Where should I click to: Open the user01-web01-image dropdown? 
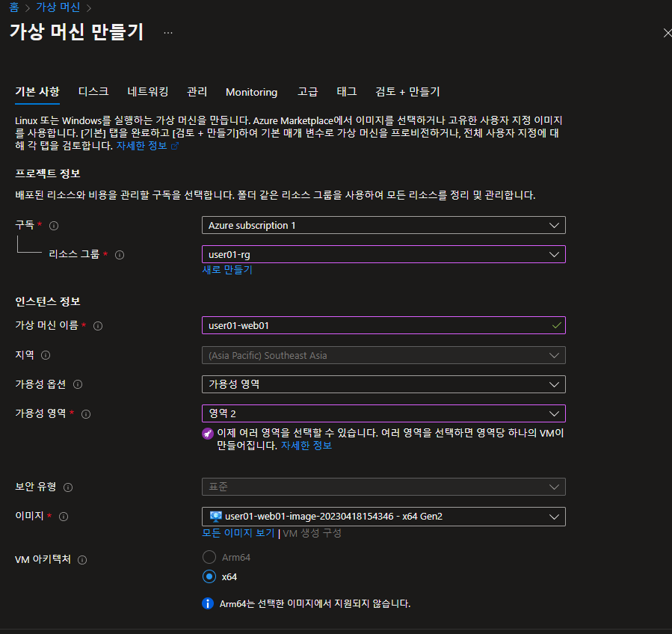click(x=383, y=517)
